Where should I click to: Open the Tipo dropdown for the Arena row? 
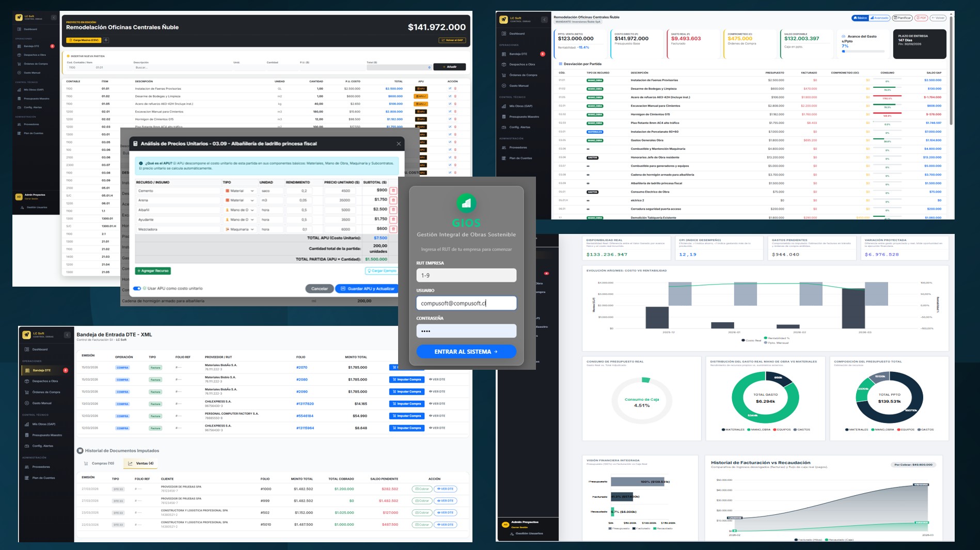coord(240,200)
